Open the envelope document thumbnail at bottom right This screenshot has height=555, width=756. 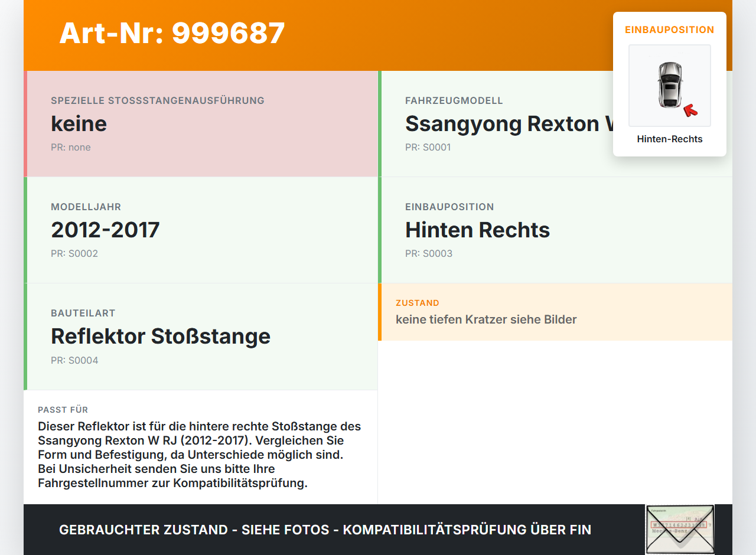click(680, 530)
